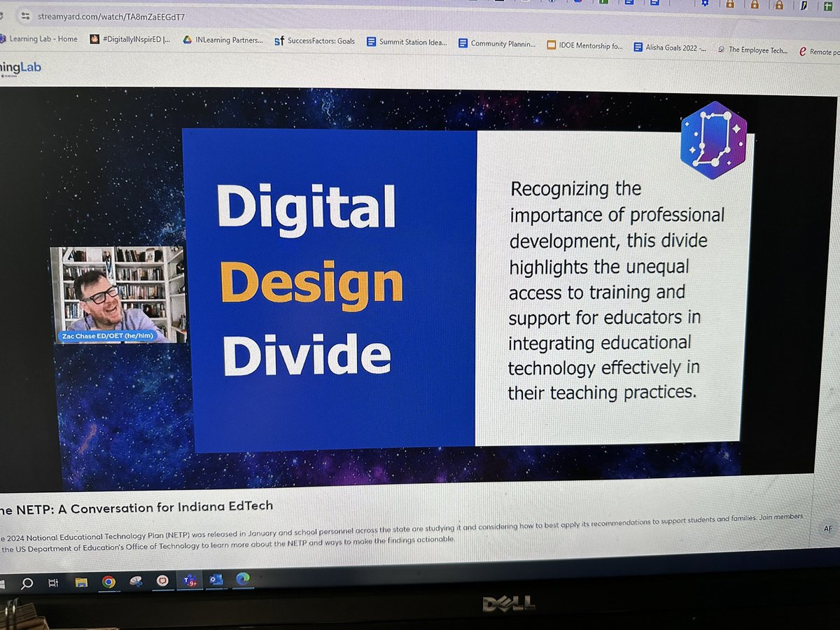Open the SuccessFactors: Goals bookmark
840x630 pixels.
[x=315, y=41]
